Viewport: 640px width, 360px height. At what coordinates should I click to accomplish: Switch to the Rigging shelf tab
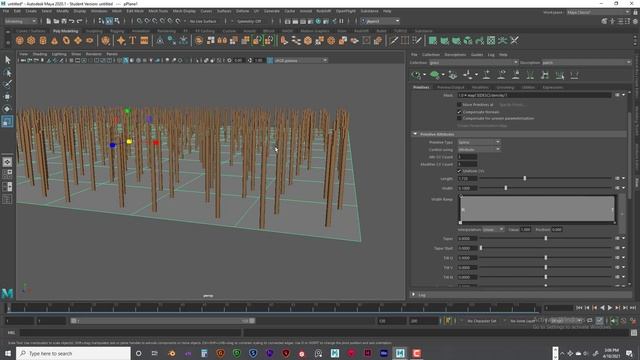[x=117, y=31]
